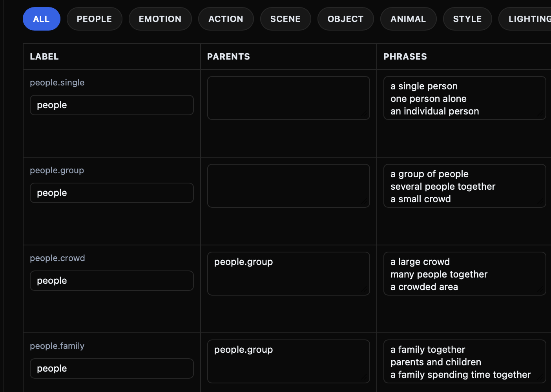Filter labels by ACTION category
Viewport: 551px width, 392px height.
coord(226,19)
